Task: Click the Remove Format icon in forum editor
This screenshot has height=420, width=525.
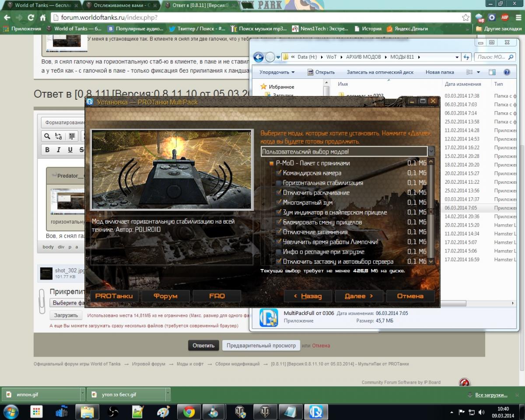Action: click(x=72, y=136)
